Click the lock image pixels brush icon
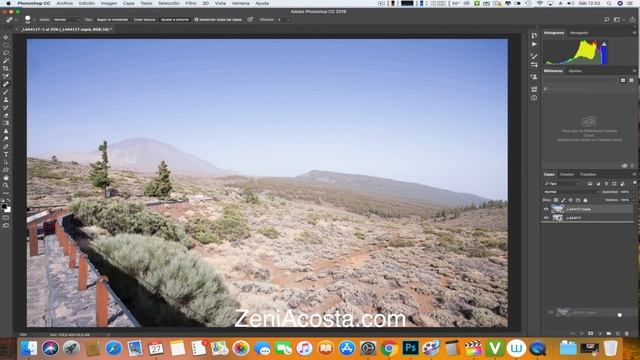The height and width of the screenshot is (360, 640). [563, 200]
